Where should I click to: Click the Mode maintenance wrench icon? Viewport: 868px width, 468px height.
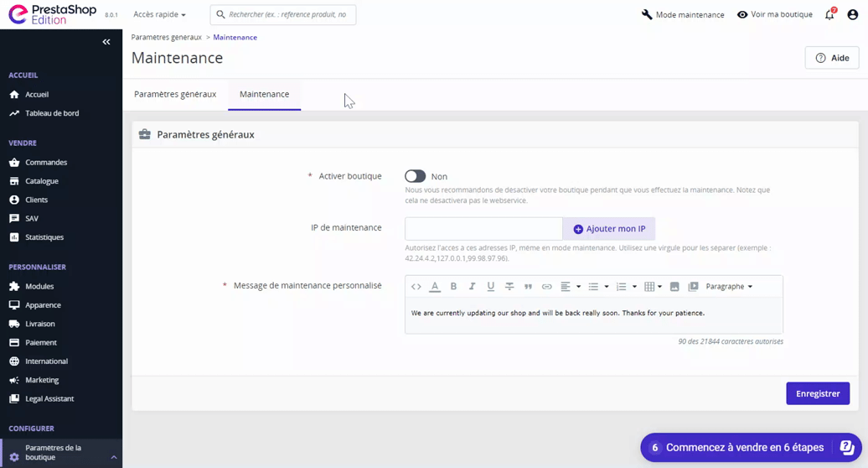(x=647, y=14)
